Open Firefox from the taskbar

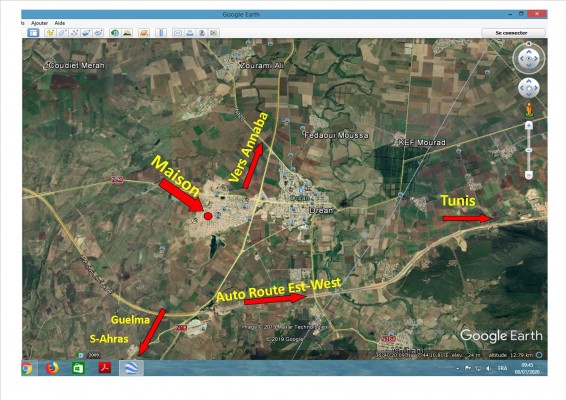52,368
